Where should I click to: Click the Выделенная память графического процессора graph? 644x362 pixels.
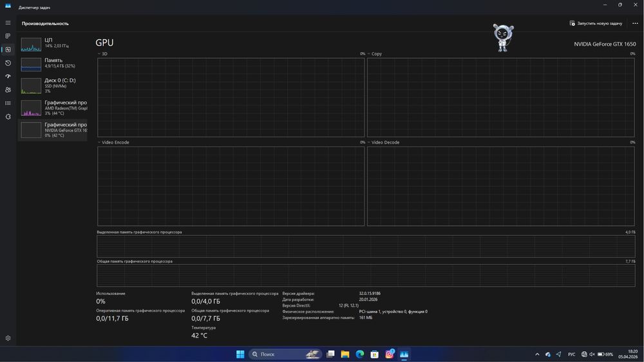coord(366,246)
